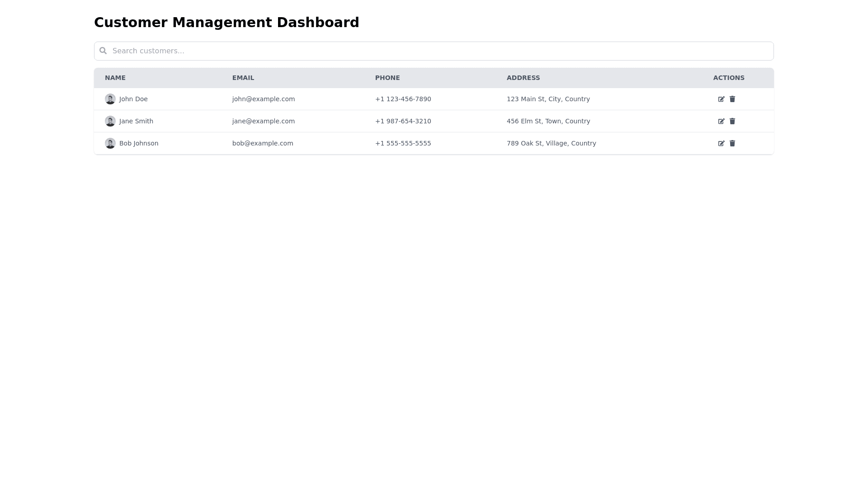
Task: Click the phone number +1 987-654-3210
Action: click(403, 121)
